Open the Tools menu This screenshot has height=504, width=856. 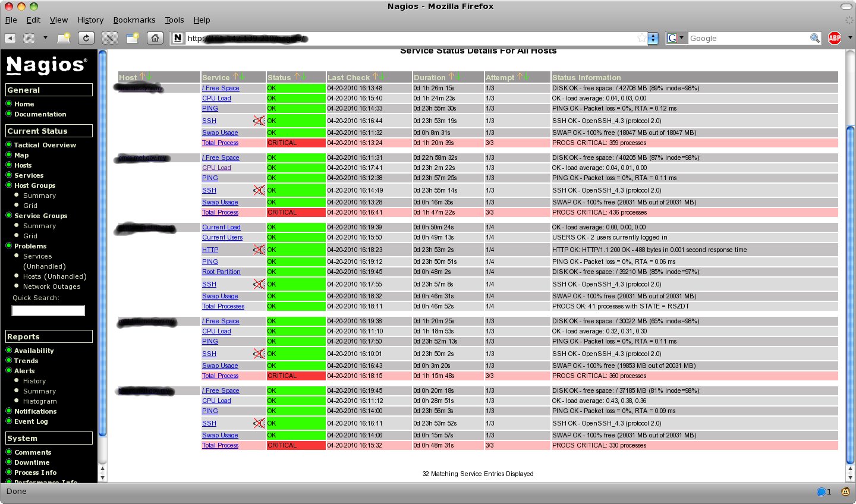(x=174, y=20)
